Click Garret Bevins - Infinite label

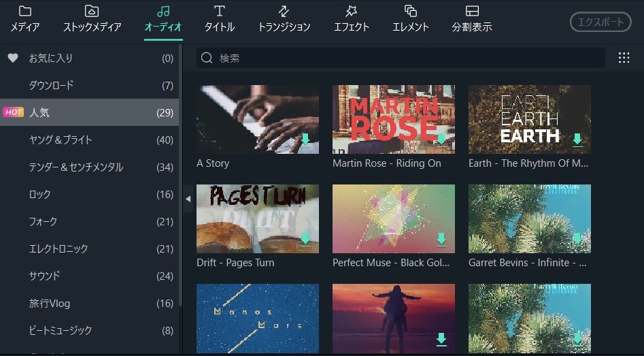pyautogui.click(x=527, y=263)
